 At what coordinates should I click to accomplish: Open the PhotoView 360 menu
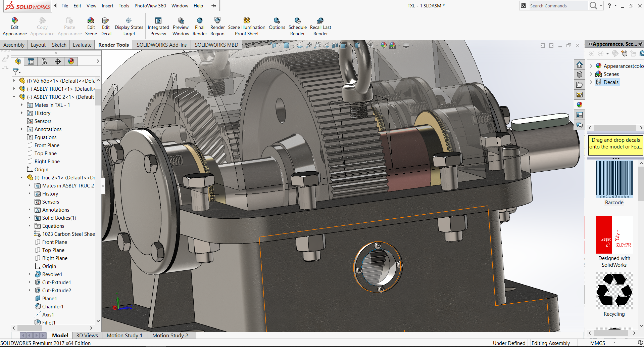150,6
